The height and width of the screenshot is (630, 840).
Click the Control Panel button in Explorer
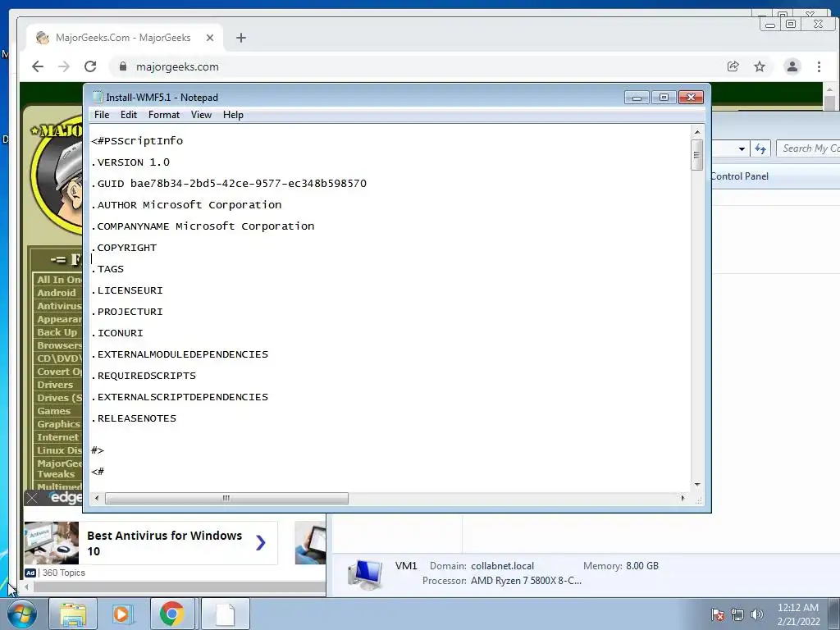(x=740, y=176)
